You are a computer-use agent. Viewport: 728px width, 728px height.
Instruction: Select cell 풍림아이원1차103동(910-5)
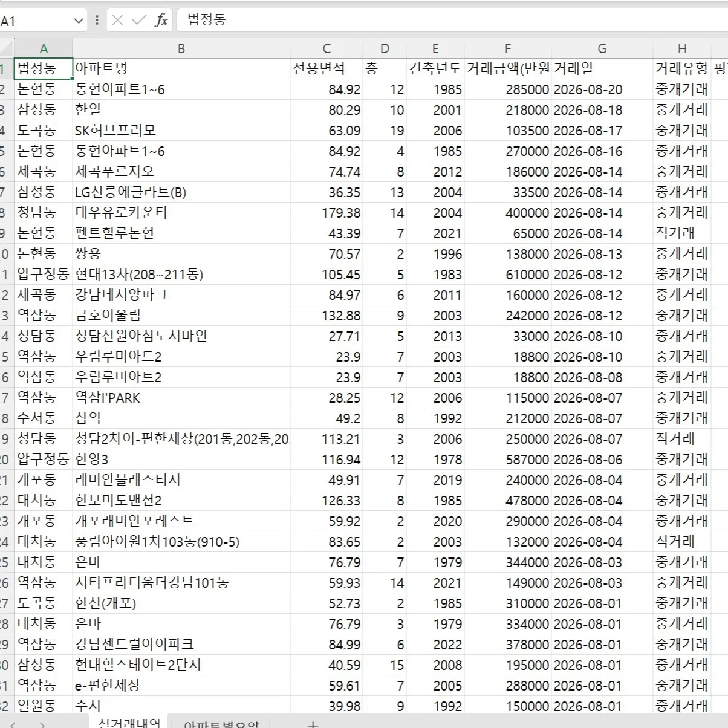(181, 542)
